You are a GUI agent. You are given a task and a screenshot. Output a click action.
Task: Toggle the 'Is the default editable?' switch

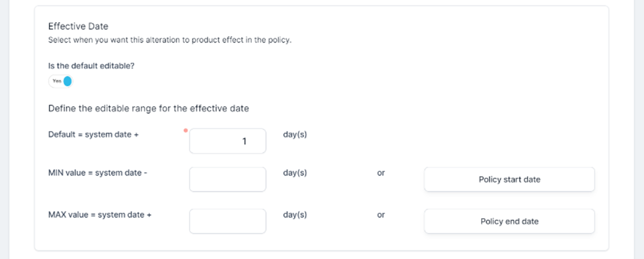click(x=60, y=81)
